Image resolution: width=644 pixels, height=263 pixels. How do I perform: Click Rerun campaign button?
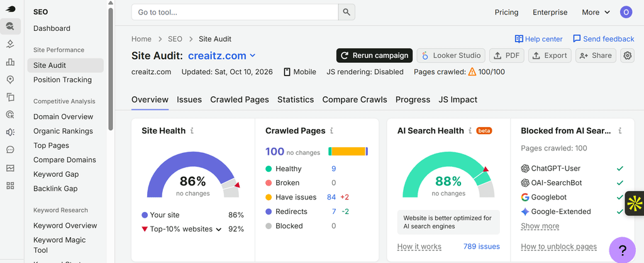(374, 55)
